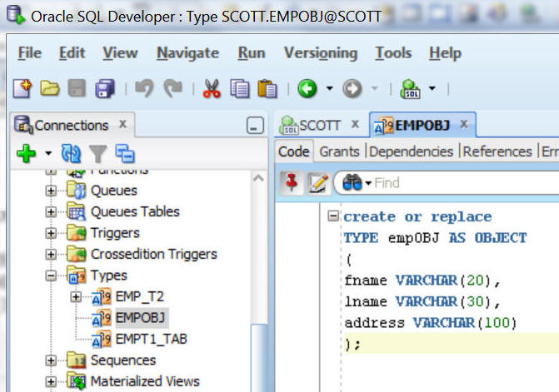Screen dimensions: 559x392
Task: Open the Tools menu
Action: pos(393,53)
